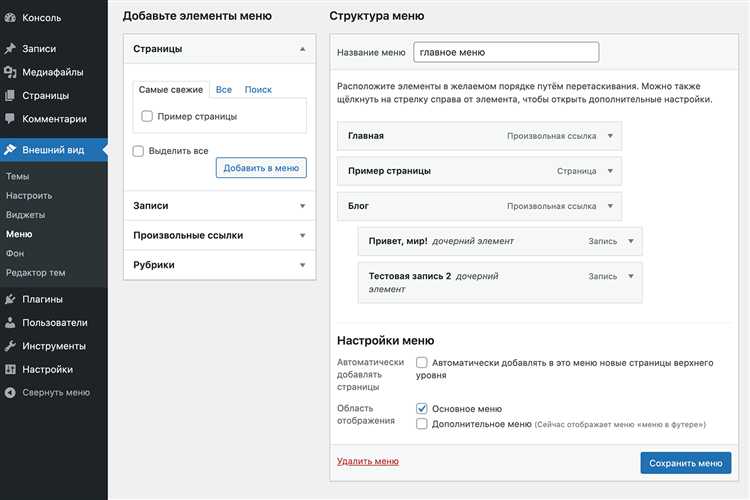Screen dimensions: 750x500
Task: Click the Добавить в меню button
Action: click(x=261, y=168)
